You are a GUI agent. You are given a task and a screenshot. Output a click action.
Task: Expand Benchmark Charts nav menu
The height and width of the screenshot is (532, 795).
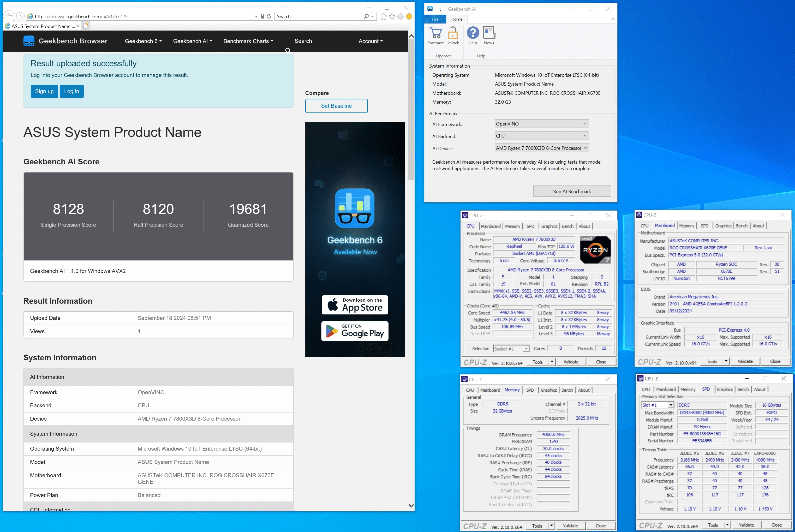point(248,41)
